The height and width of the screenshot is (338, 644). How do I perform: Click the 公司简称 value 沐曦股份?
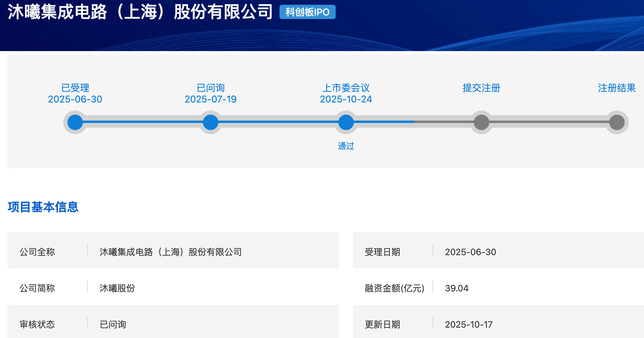tap(117, 288)
